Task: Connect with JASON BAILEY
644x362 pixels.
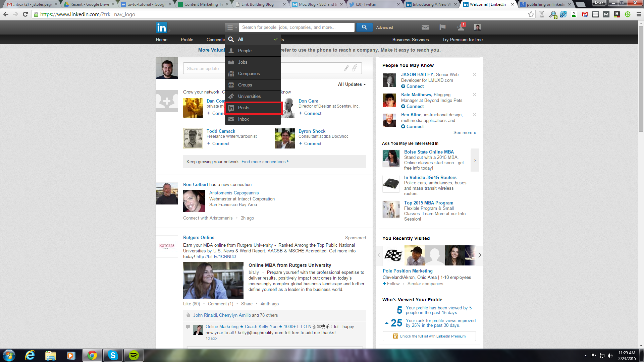Action: click(413, 86)
